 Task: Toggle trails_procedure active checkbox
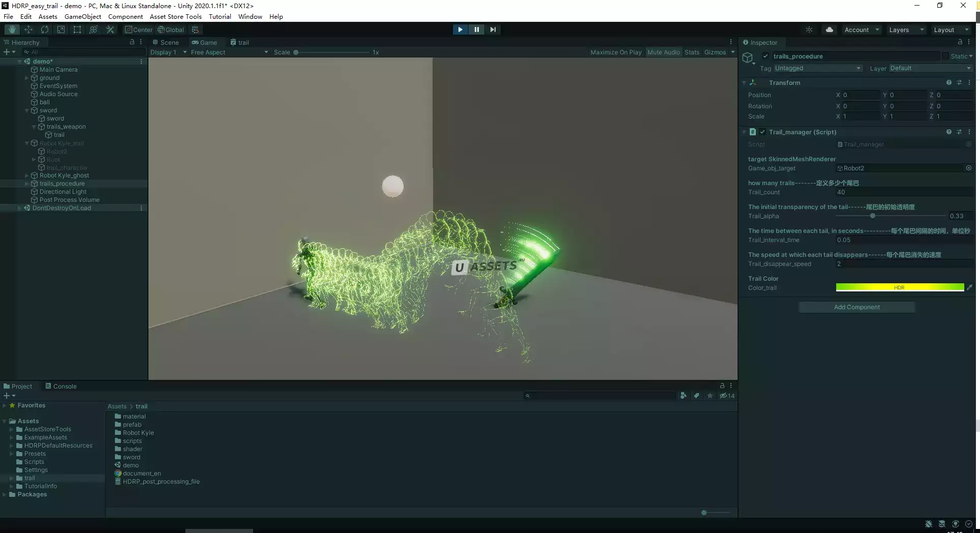click(x=765, y=56)
